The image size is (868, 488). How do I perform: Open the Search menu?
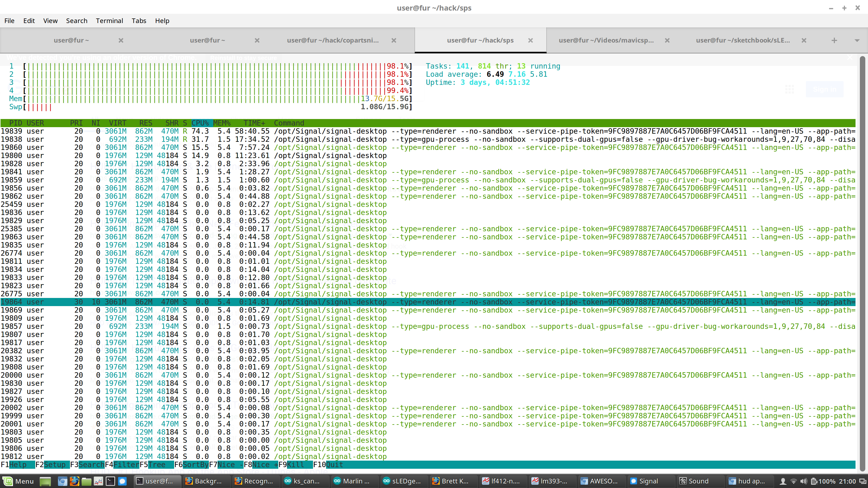point(76,21)
